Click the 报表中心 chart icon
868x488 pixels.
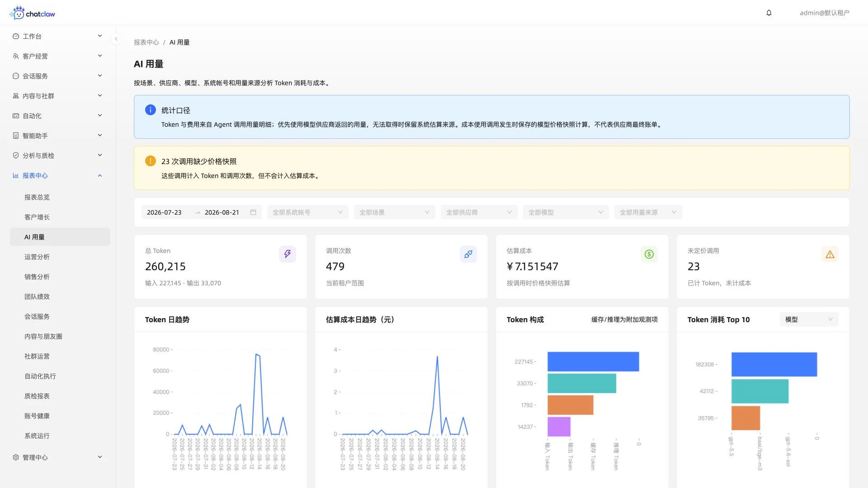(16, 175)
